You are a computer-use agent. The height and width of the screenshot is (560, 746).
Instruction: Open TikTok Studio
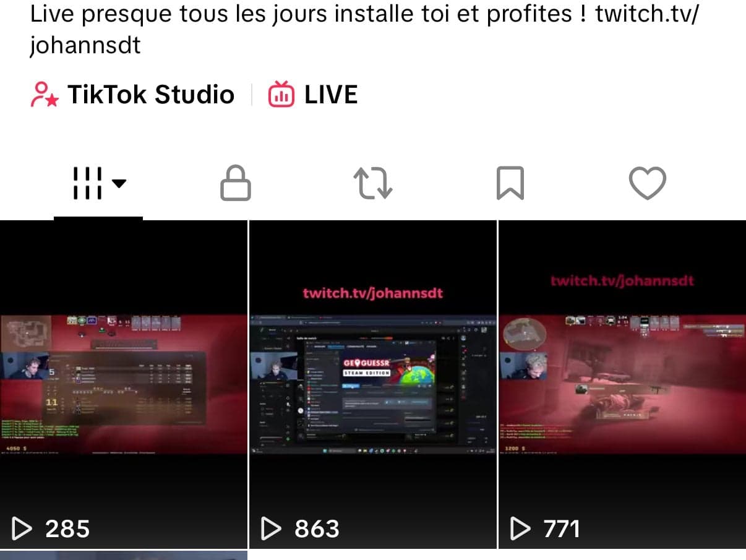[x=132, y=95]
